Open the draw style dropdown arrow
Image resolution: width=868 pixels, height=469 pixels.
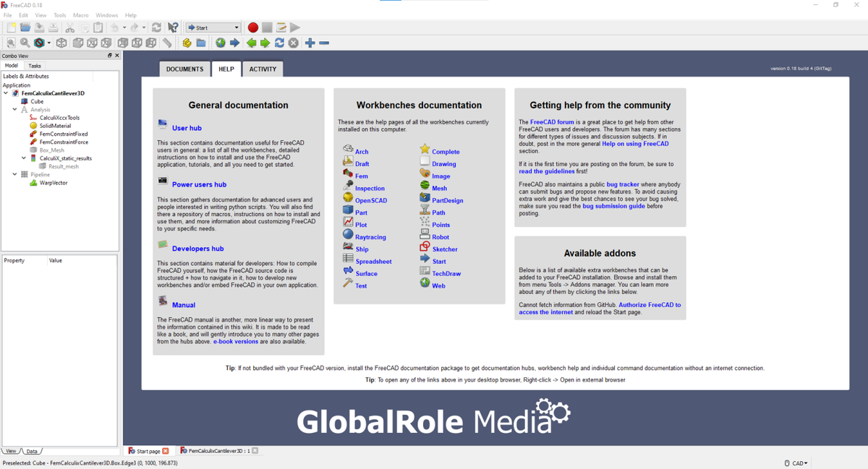(48, 43)
